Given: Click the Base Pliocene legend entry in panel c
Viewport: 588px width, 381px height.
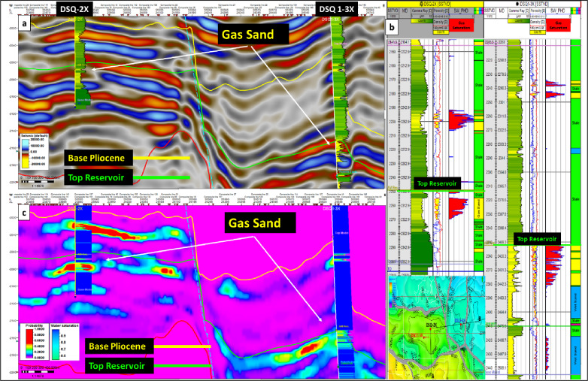Looking at the screenshot, I should [x=120, y=346].
